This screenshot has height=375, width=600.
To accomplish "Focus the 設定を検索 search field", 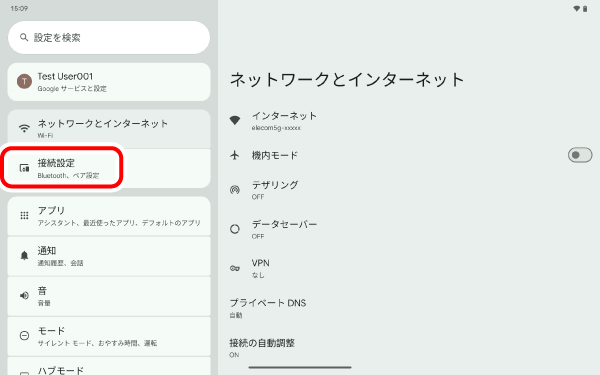I will click(x=109, y=38).
